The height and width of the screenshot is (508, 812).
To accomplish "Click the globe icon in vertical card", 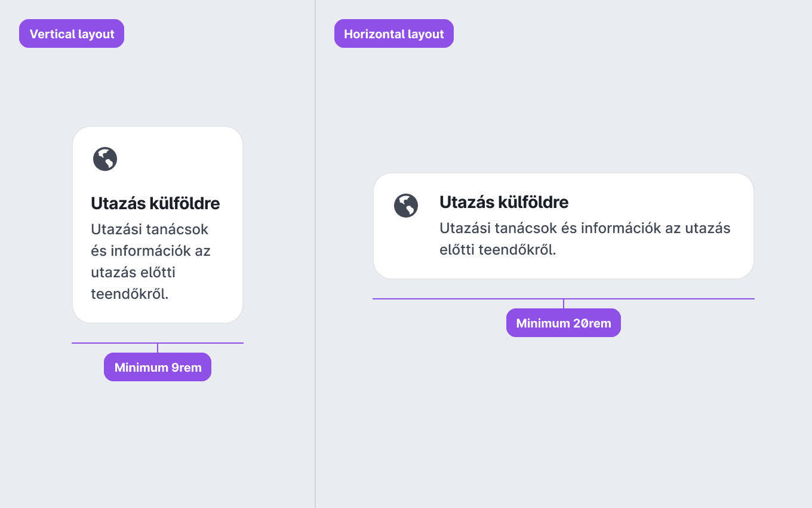I will (105, 159).
